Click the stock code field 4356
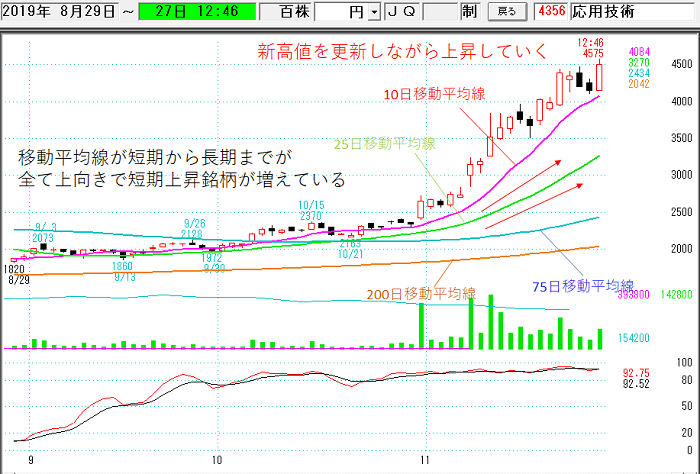This screenshot has width=700, height=474. pyautogui.click(x=552, y=12)
